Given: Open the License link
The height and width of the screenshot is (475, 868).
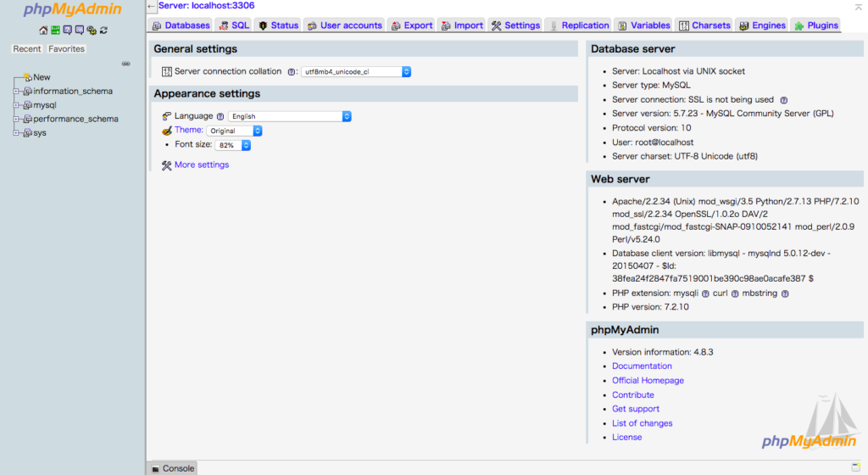Looking at the screenshot, I should [626, 437].
